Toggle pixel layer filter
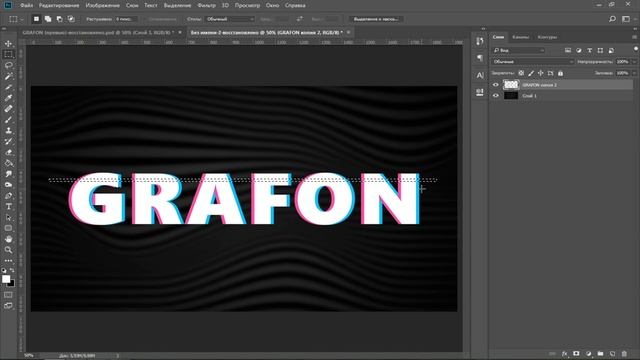The width and height of the screenshot is (640, 360). [x=568, y=50]
